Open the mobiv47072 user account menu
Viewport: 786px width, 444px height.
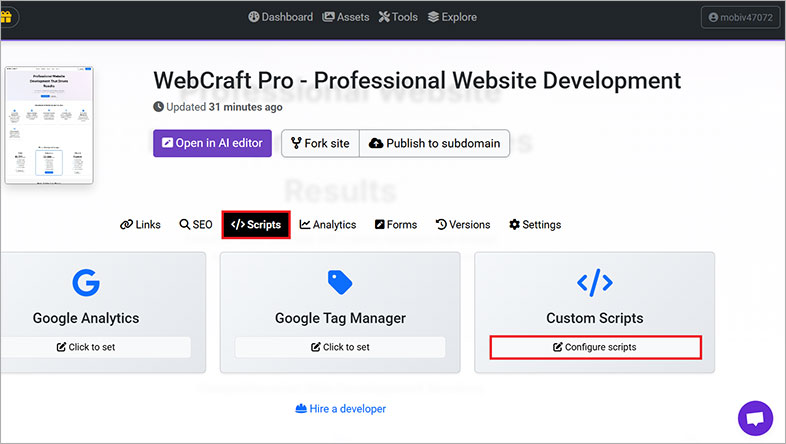click(x=740, y=17)
